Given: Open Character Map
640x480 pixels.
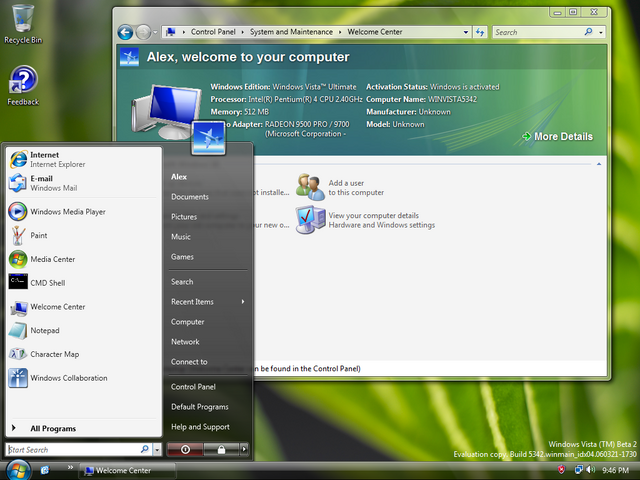Looking at the screenshot, I should point(84,354).
